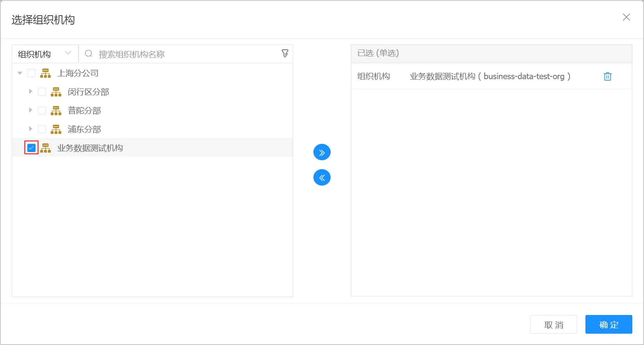Collapse the 上海分公司 tree node
This screenshot has width=644, height=345.
[20, 73]
